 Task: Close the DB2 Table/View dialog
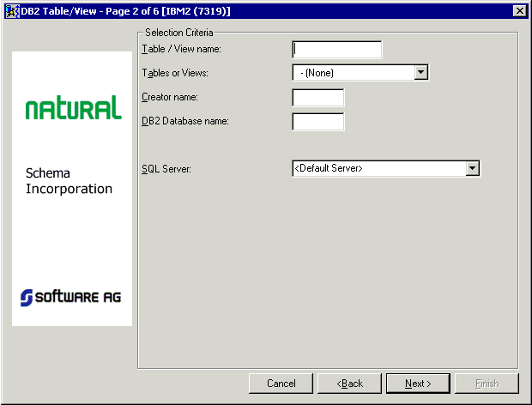click(519, 10)
